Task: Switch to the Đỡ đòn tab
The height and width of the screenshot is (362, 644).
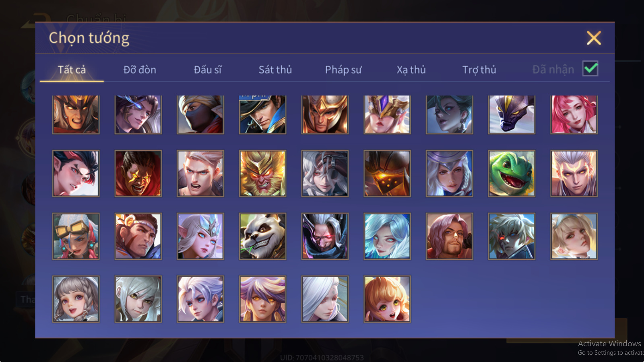Action: [x=140, y=70]
